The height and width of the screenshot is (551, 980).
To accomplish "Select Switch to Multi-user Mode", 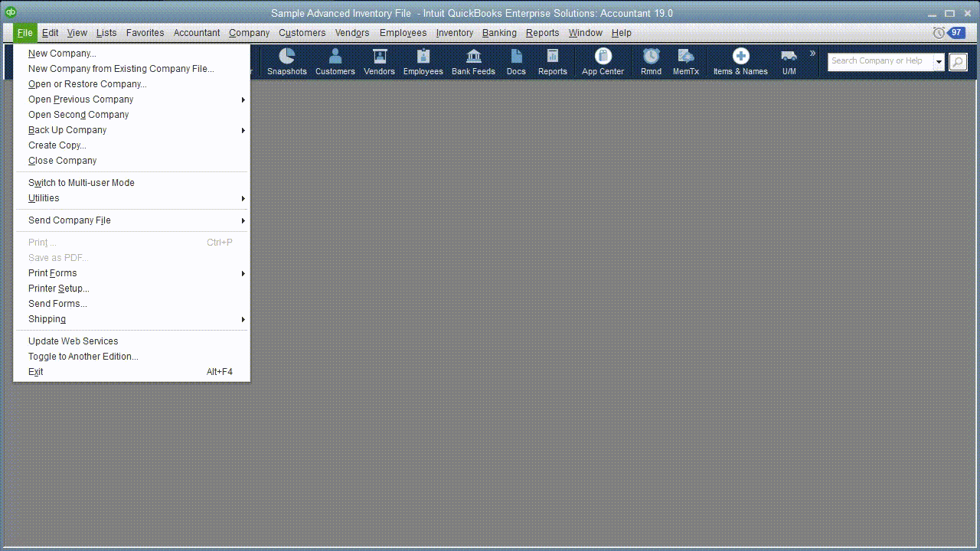I will point(132,183).
